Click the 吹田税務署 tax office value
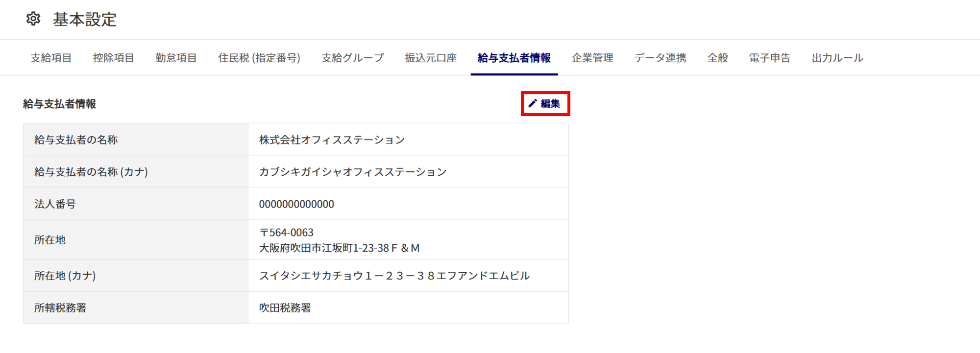This screenshot has height=353, width=980. click(285, 307)
